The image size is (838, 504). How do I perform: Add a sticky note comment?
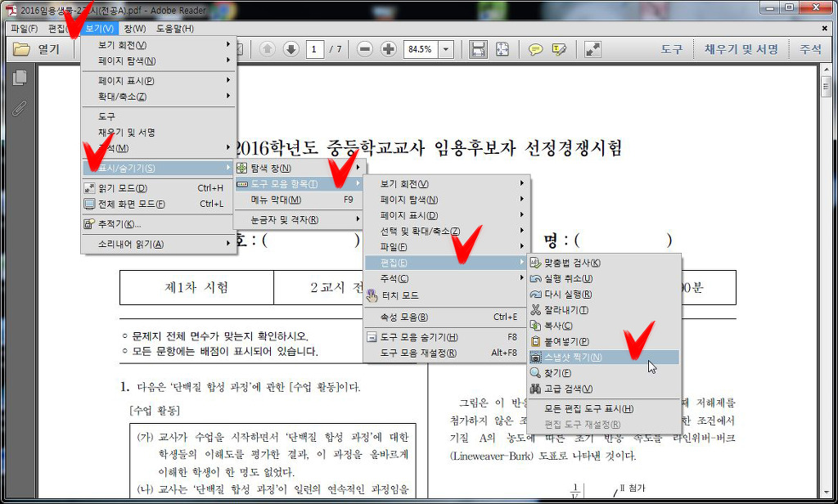(535, 50)
